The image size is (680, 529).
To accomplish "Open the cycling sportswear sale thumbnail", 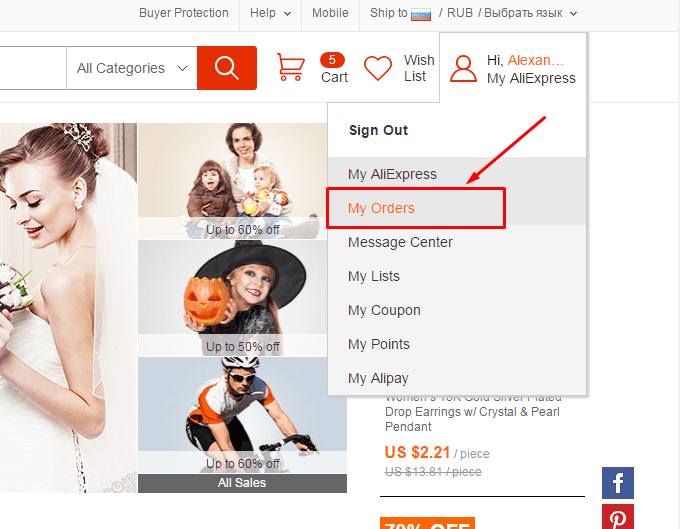I will coord(242,415).
